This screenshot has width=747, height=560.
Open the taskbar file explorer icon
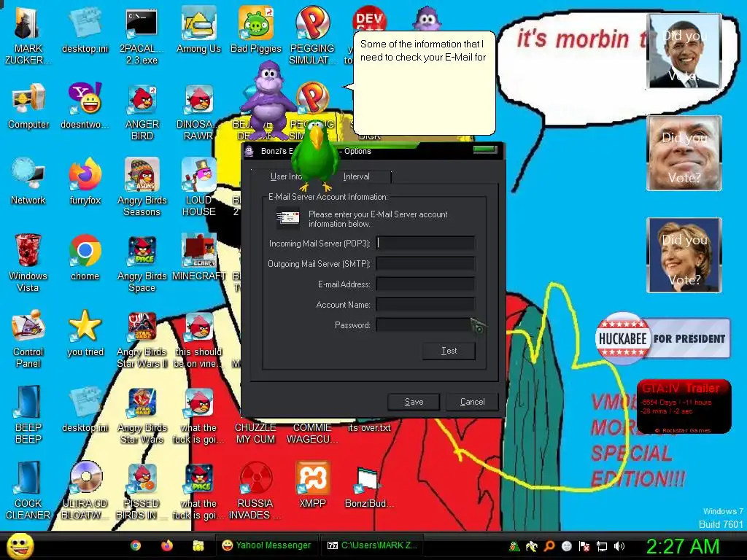tap(198, 545)
